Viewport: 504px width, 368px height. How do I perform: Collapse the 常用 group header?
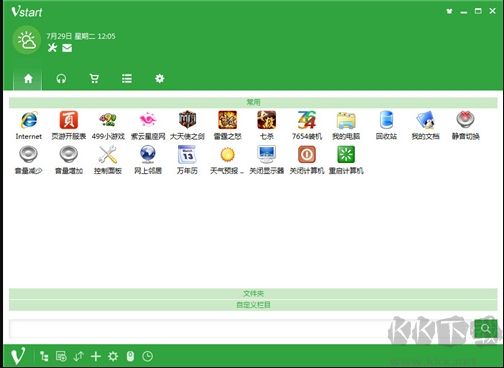click(x=253, y=102)
